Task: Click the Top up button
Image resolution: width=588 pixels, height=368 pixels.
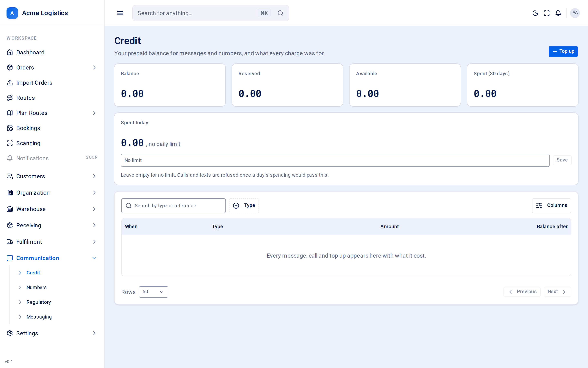Action: coord(563,51)
